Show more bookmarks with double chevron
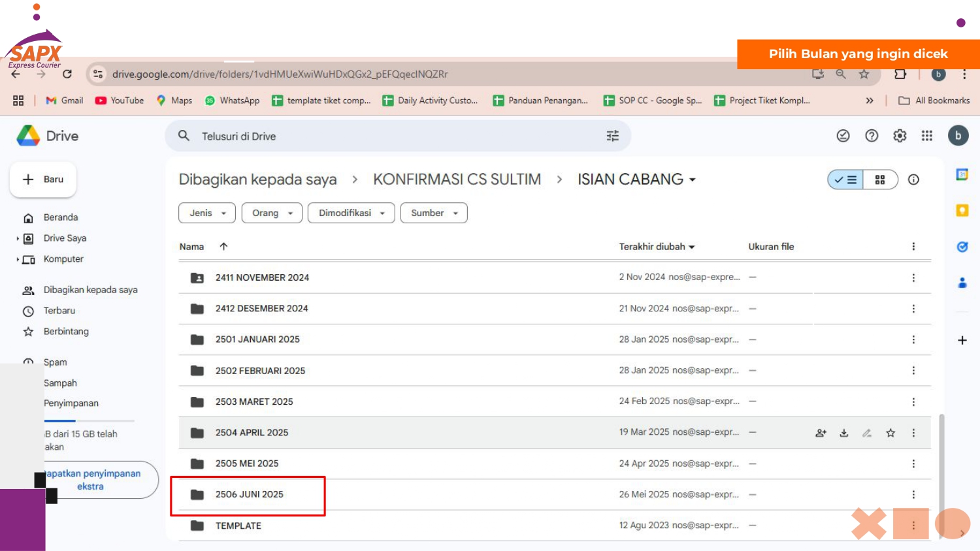 (870, 101)
